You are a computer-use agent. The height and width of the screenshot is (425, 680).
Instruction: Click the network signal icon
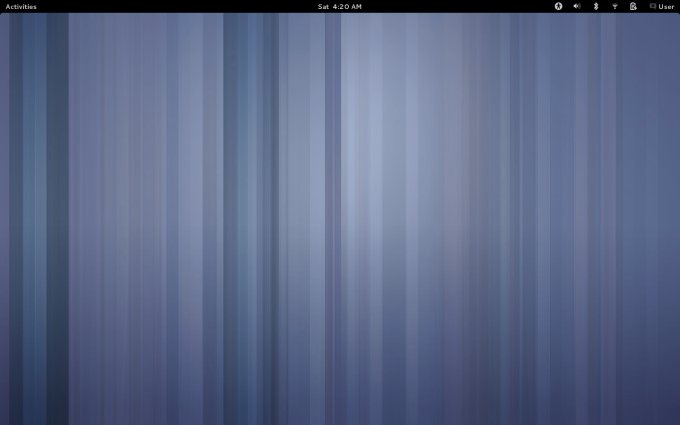click(x=615, y=6)
